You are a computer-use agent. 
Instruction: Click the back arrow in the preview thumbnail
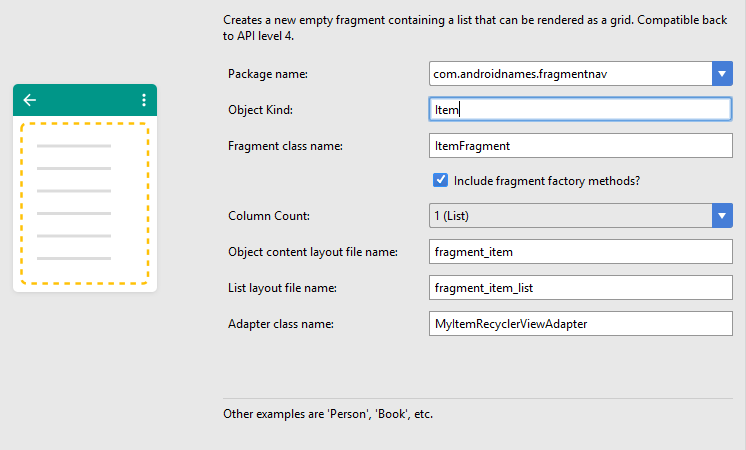[x=29, y=100]
